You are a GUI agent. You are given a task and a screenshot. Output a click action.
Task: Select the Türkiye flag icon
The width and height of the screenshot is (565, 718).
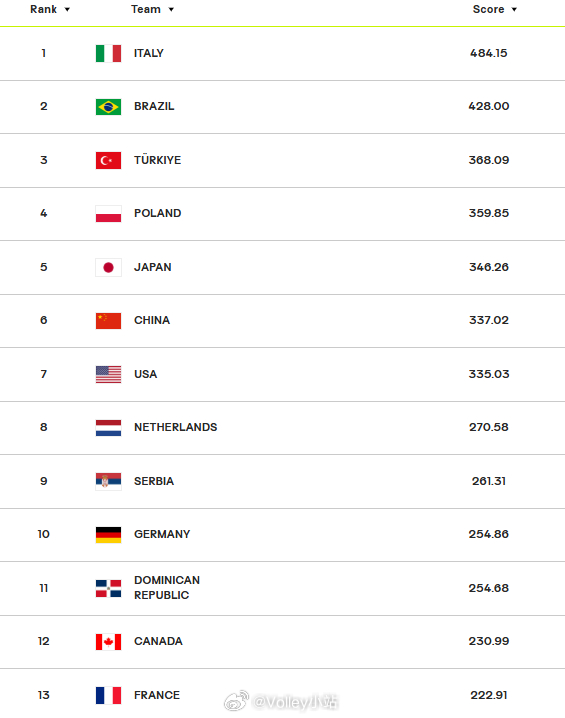(109, 160)
